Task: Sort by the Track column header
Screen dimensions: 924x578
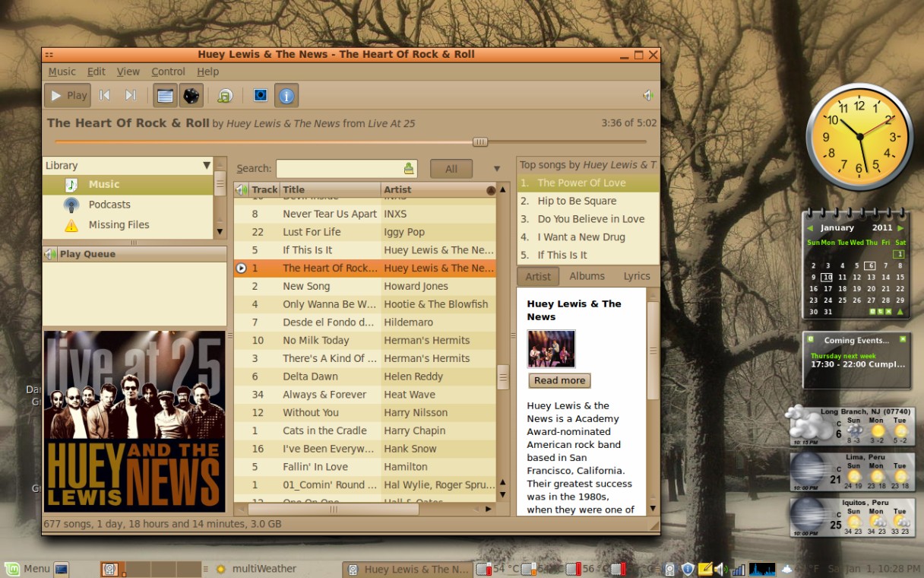Action: tap(264, 189)
